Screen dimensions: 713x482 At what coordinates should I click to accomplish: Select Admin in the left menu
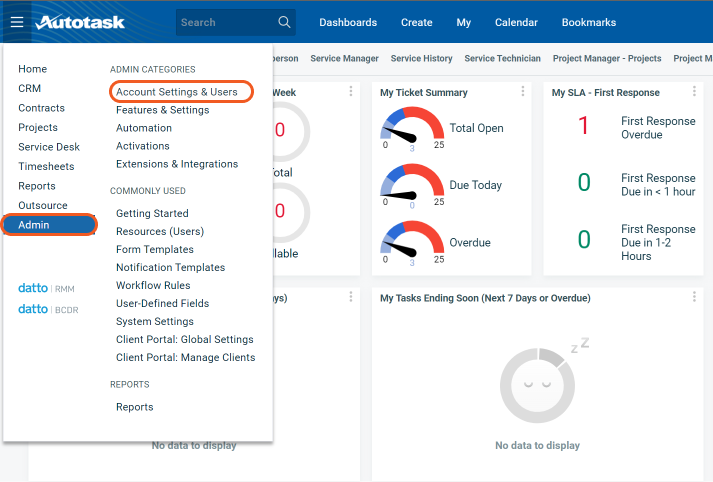(34, 225)
